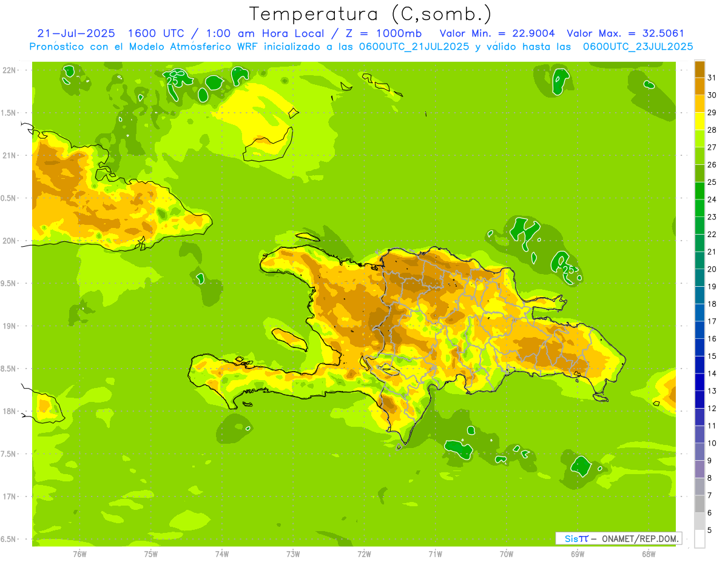Click "Valor Max. = 32.5061" text
This screenshot has width=728, height=562.
click(625, 33)
